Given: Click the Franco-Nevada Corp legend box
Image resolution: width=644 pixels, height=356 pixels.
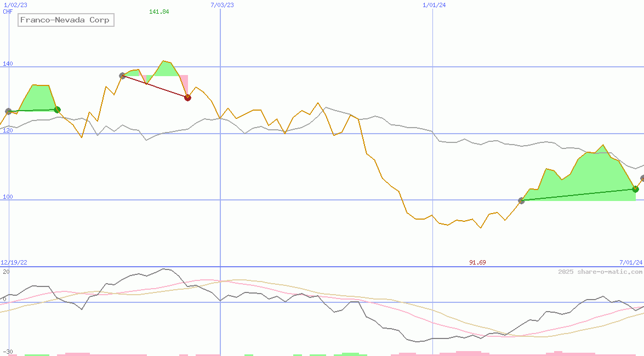Looking at the screenshot, I should 65,20.
